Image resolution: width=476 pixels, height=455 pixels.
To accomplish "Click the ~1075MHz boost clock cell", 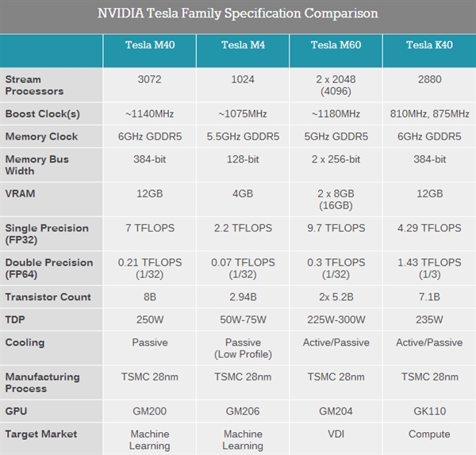I will tap(243, 114).
